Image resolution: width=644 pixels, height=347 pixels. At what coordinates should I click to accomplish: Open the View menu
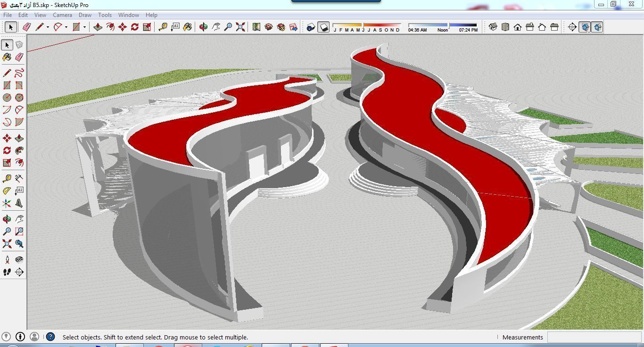(x=40, y=15)
